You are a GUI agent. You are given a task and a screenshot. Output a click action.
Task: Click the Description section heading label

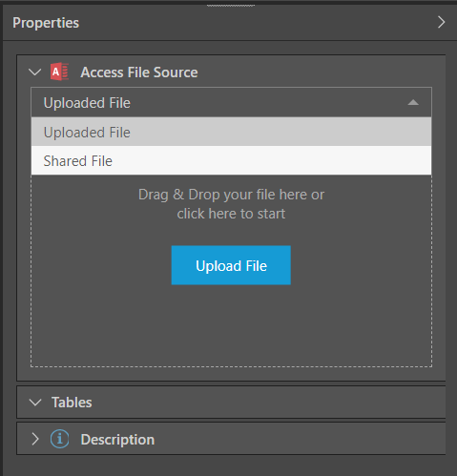click(117, 440)
